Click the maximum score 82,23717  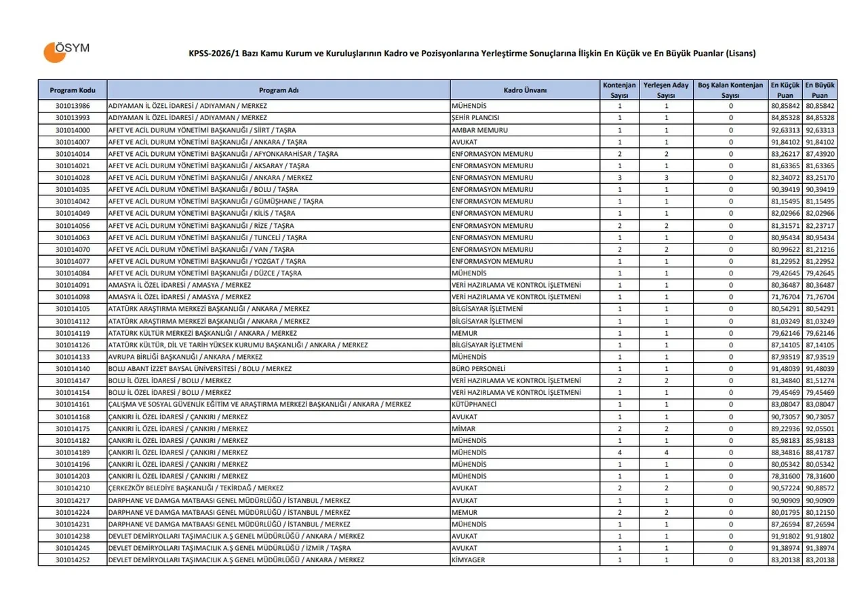(820, 226)
